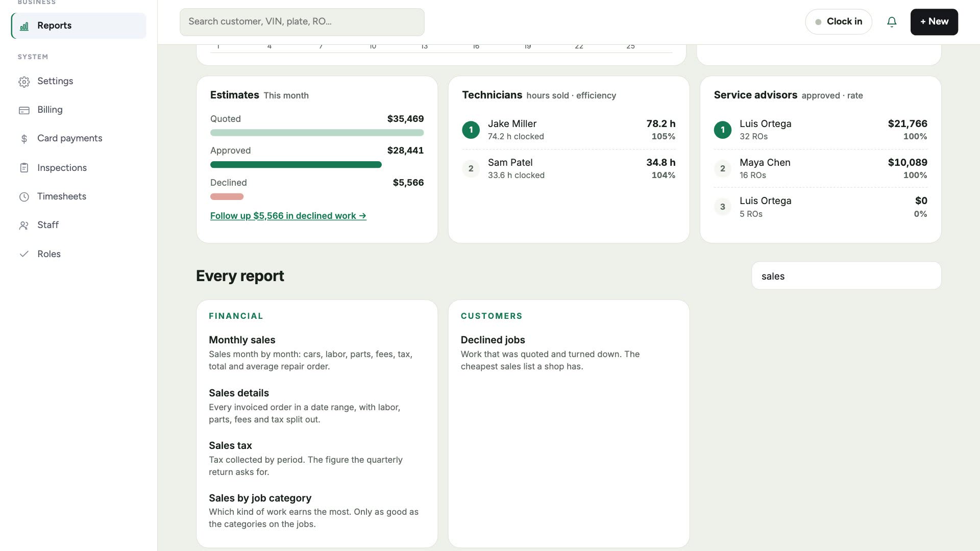Click the Clock in button
The image size is (980, 551).
pyautogui.click(x=839, y=22)
